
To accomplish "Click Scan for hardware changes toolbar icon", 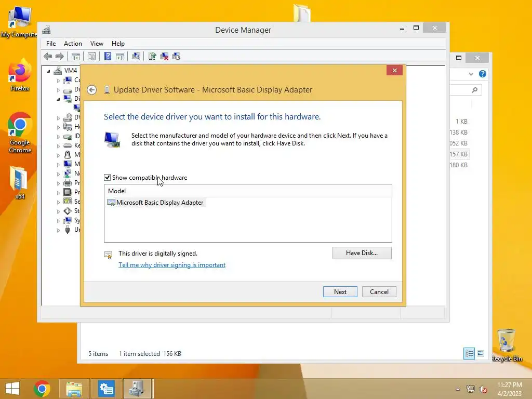I will 136,56.
